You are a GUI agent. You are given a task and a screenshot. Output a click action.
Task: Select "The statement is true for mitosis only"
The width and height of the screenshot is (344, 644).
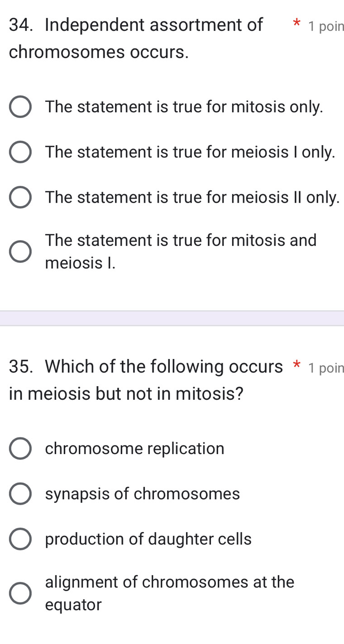[20, 107]
